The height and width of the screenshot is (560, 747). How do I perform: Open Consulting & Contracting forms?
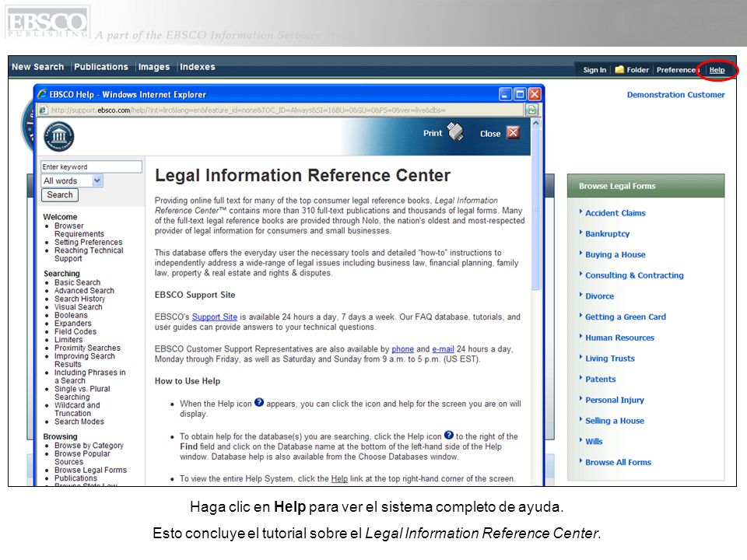coord(634,275)
